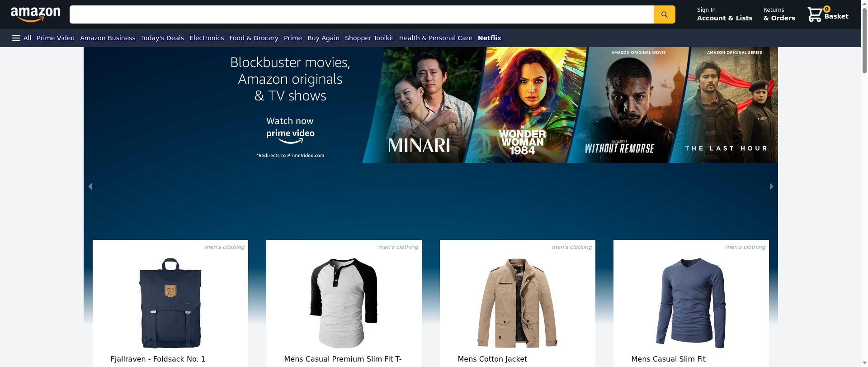Click men's clothing tag on Cotton Jacket card
Viewport: 868px width, 367px height.
click(571, 247)
